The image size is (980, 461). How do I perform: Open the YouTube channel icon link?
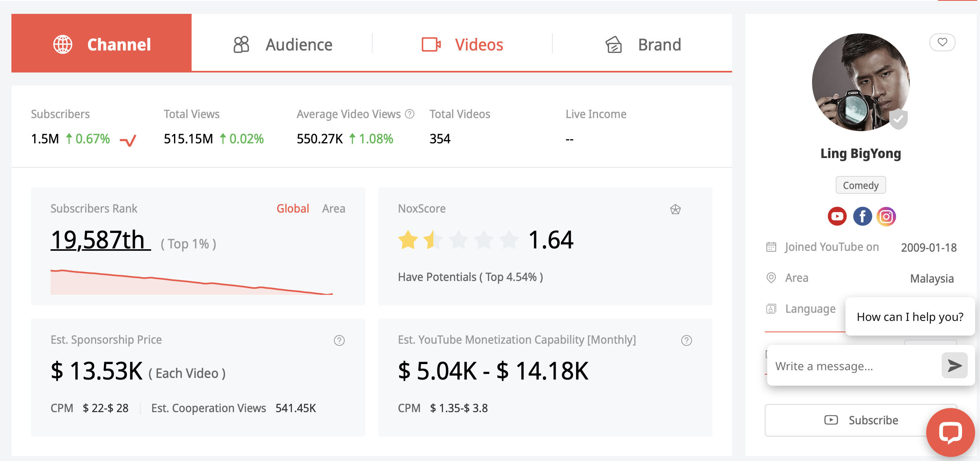coord(837,216)
